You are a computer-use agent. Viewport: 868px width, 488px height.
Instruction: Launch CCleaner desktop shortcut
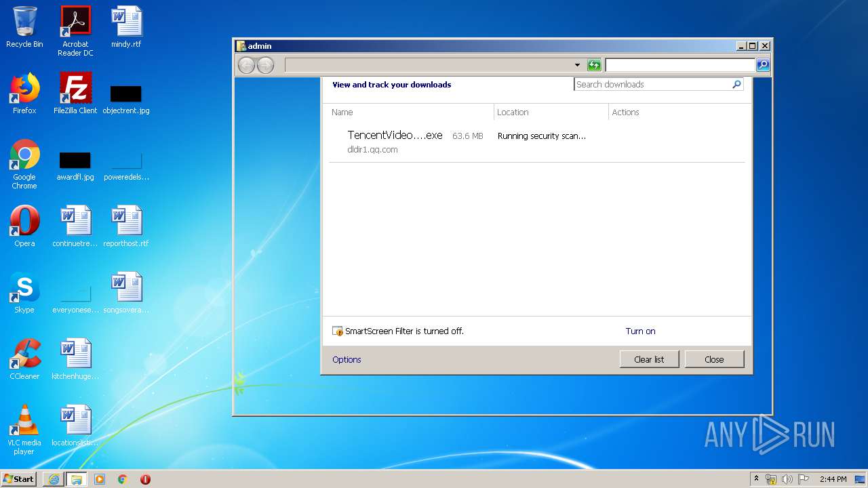24,359
